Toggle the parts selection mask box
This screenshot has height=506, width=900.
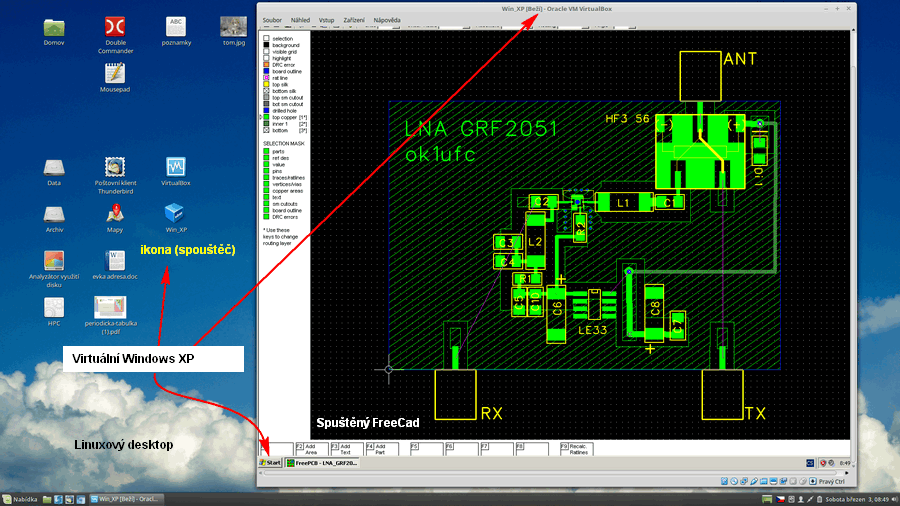[x=266, y=151]
